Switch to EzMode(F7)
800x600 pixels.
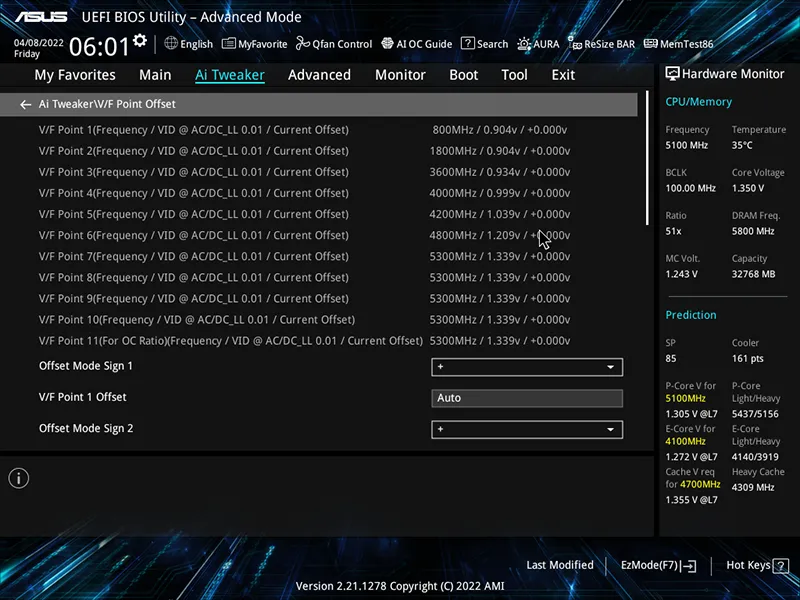coord(658,565)
